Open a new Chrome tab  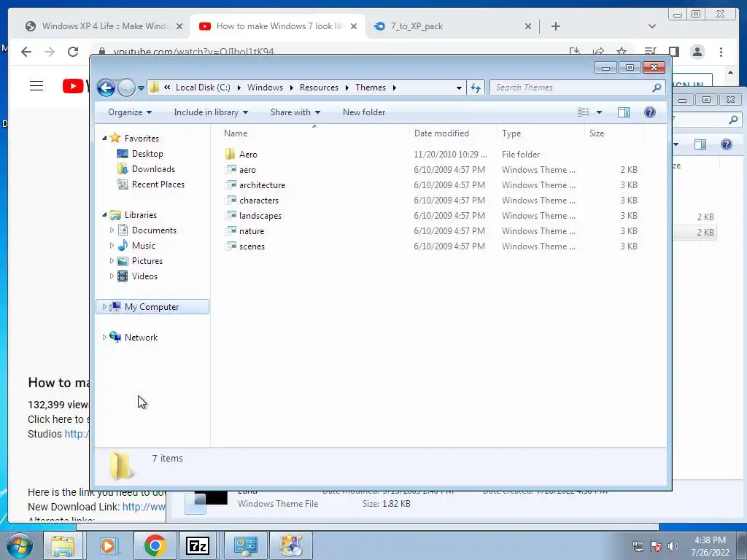coord(555,26)
